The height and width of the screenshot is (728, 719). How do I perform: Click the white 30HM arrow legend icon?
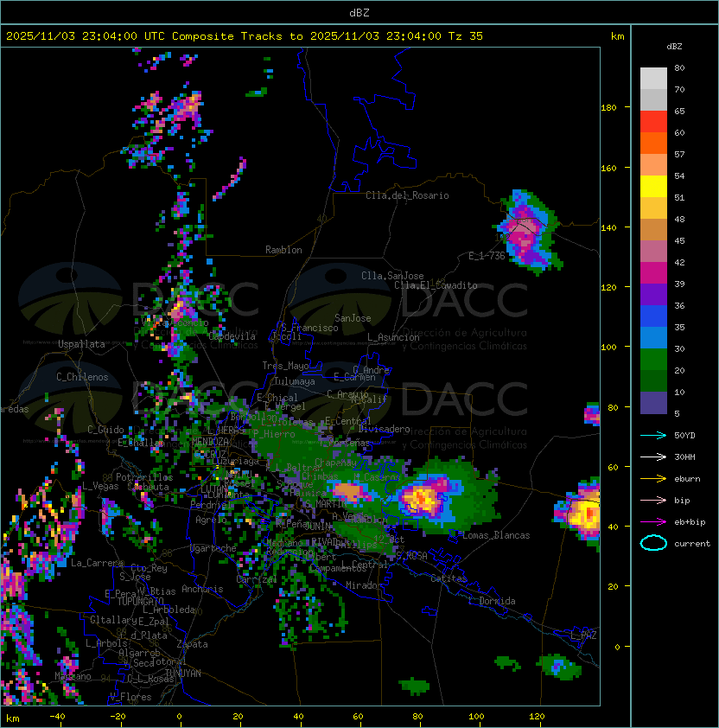(x=653, y=457)
